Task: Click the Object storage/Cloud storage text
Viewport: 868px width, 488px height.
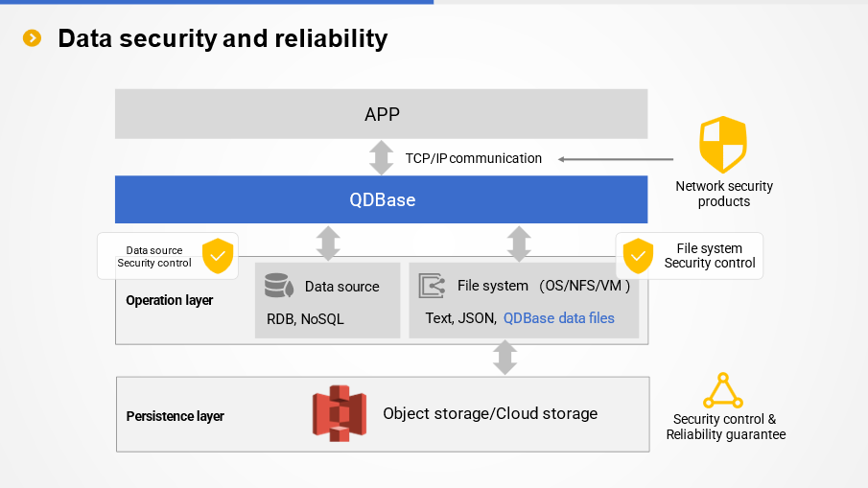Action: click(x=490, y=413)
